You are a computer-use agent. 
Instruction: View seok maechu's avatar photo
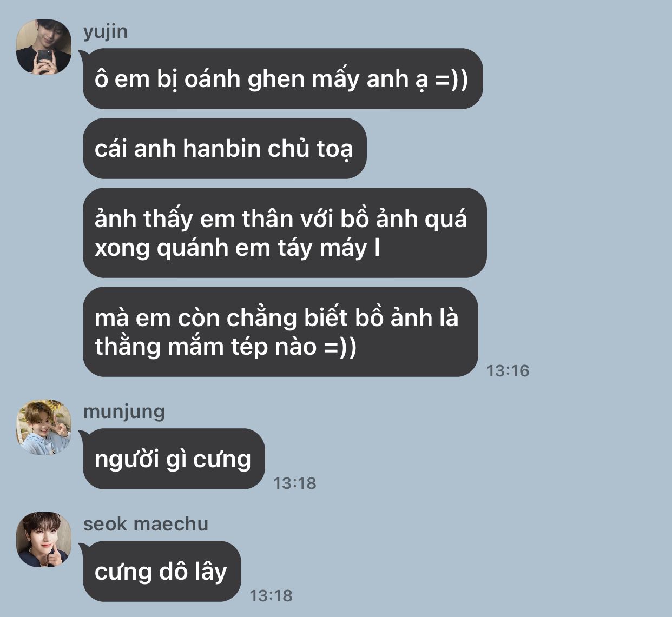coord(44,540)
